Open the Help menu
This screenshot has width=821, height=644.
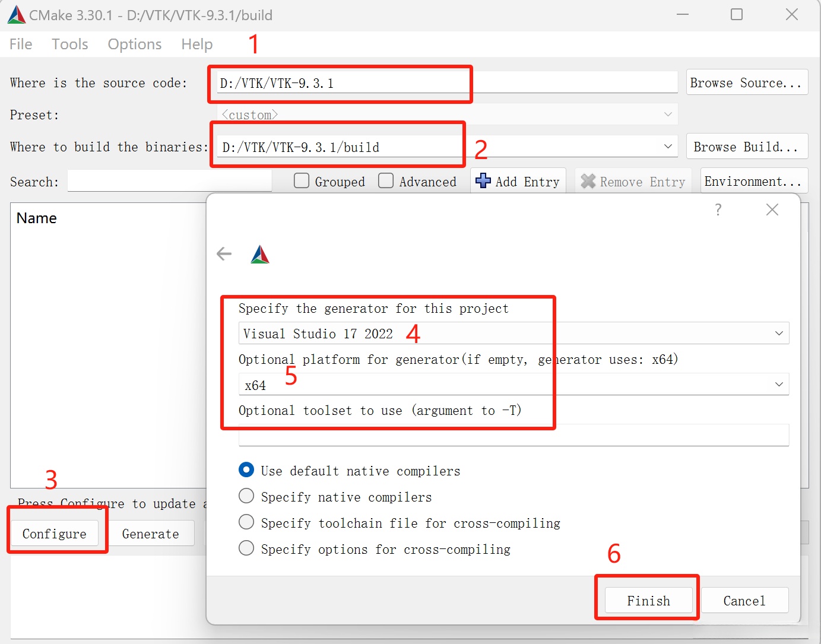(x=197, y=44)
